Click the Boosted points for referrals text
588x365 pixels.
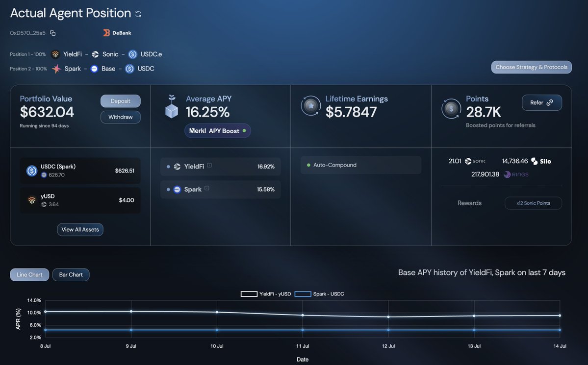coord(501,125)
